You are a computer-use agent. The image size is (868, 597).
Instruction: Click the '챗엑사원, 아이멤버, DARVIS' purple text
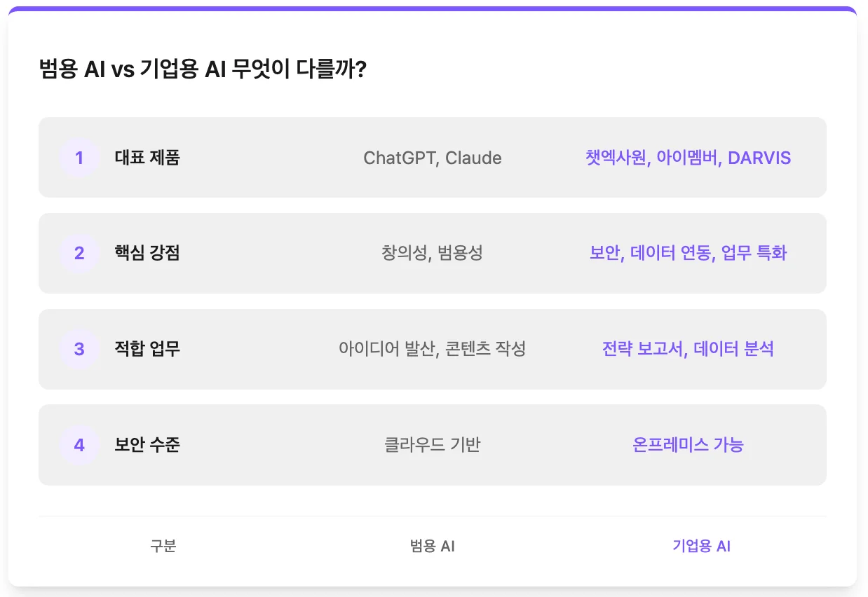[688, 158]
